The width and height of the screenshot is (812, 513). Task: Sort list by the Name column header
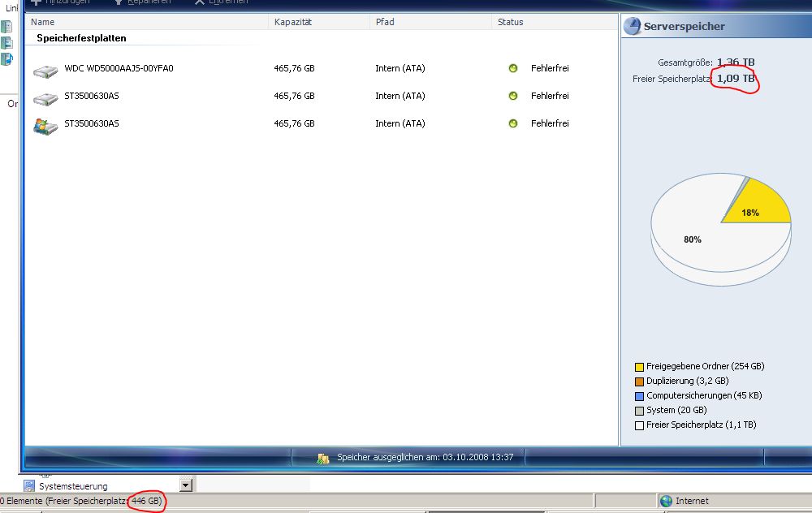pyautogui.click(x=42, y=22)
